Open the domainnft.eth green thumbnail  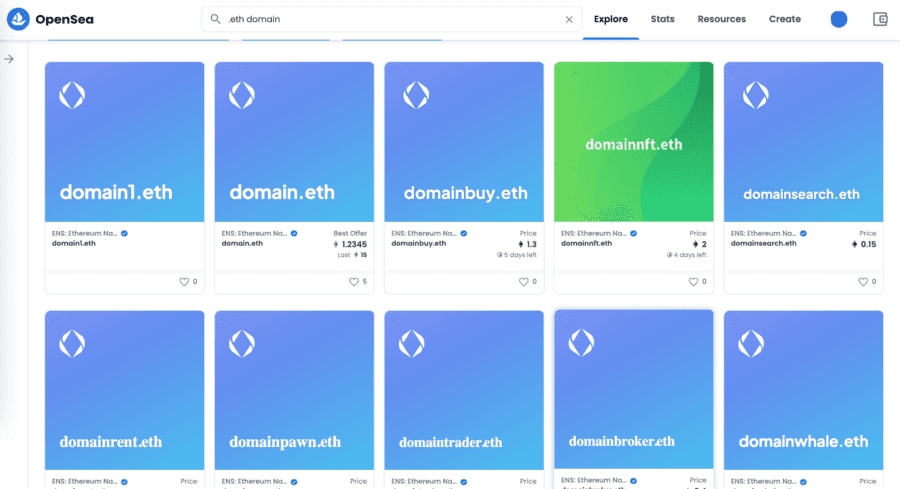tap(633, 142)
